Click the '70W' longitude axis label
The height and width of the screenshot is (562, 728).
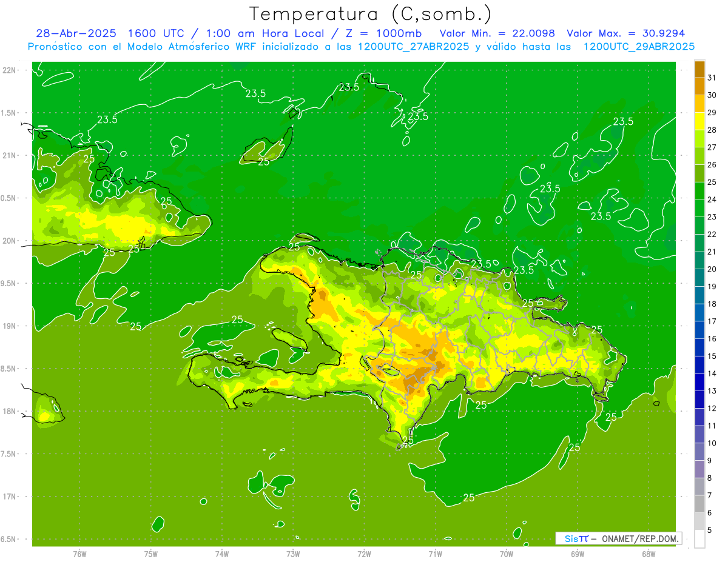coord(507,554)
